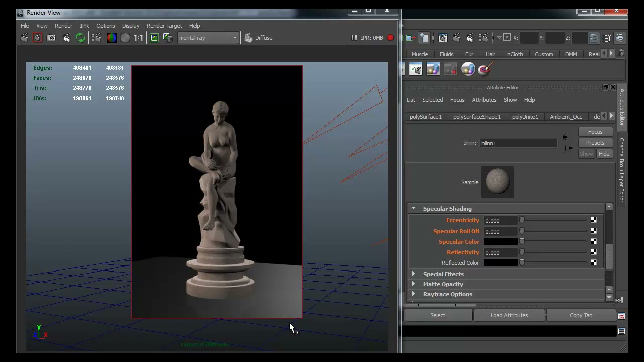The height and width of the screenshot is (362, 644).
Task: Click the Remove Image trash icon
Action: [x=168, y=38]
